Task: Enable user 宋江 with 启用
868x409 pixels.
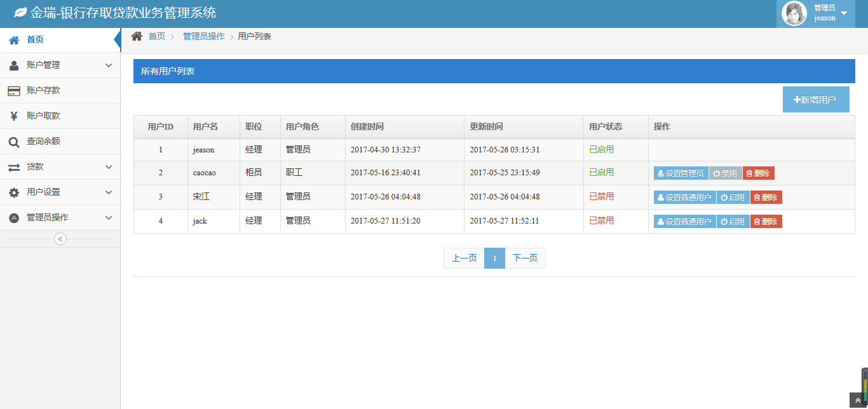Action: coord(733,198)
